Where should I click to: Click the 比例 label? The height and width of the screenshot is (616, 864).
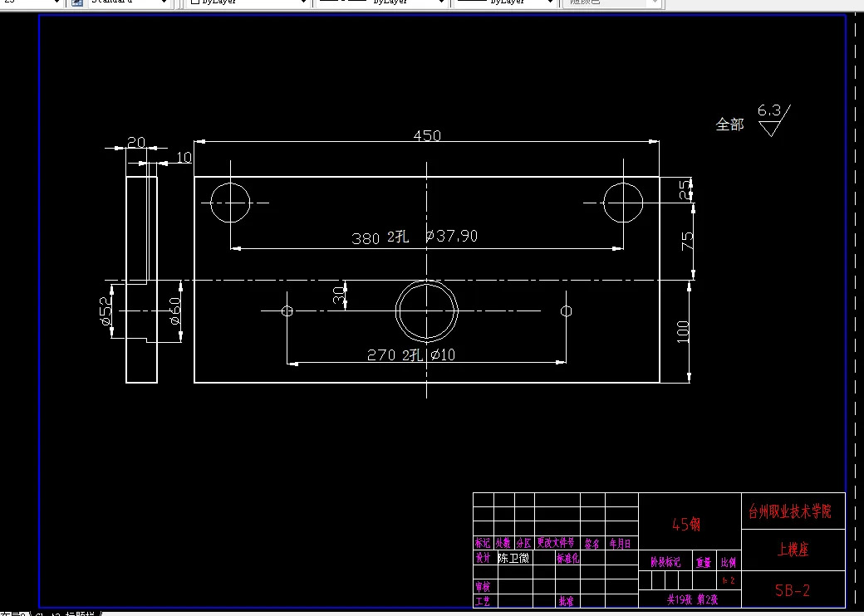pos(729,563)
